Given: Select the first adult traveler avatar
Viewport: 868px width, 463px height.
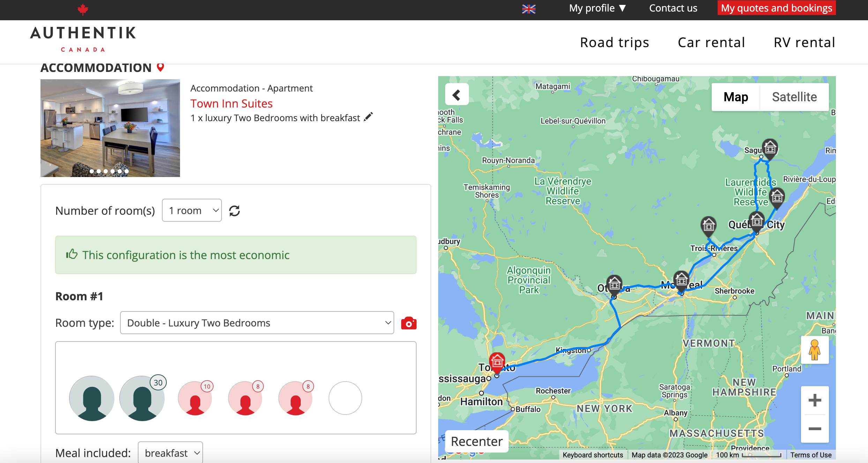Looking at the screenshot, I should click(x=92, y=398).
